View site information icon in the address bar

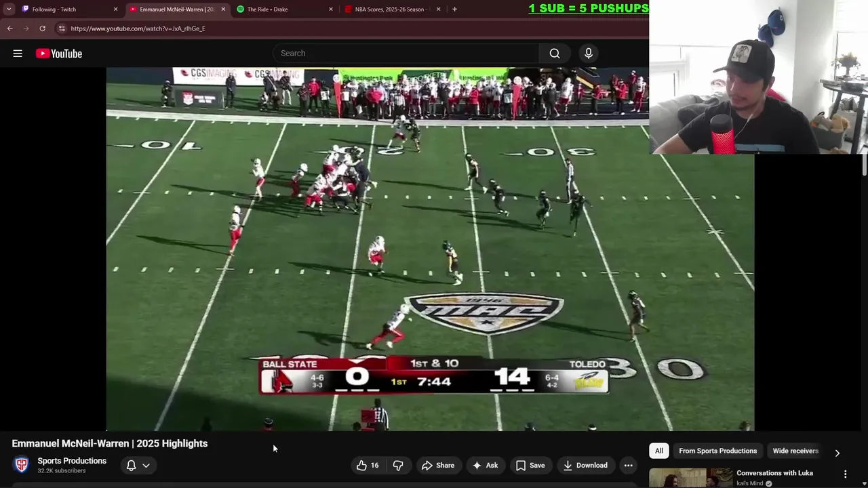(62, 28)
